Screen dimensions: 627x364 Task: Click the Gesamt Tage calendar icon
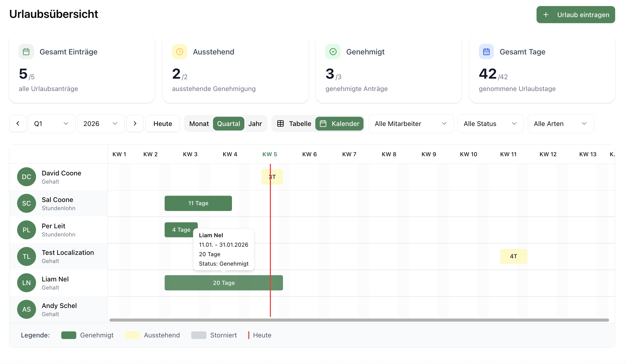(x=486, y=52)
